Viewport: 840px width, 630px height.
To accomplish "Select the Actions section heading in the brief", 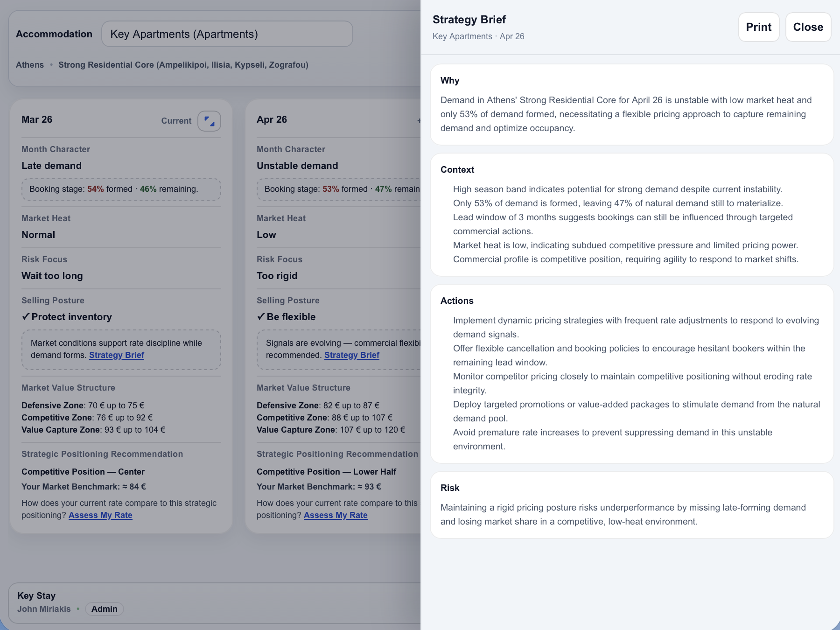I will 457,301.
